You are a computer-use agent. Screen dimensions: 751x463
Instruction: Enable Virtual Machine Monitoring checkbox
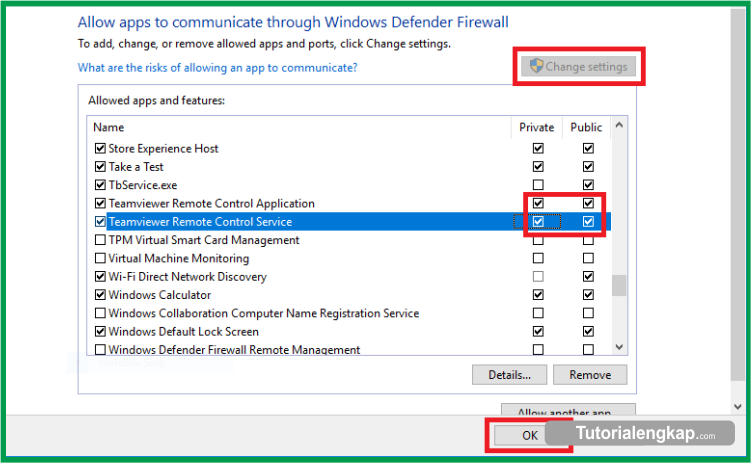point(100,258)
